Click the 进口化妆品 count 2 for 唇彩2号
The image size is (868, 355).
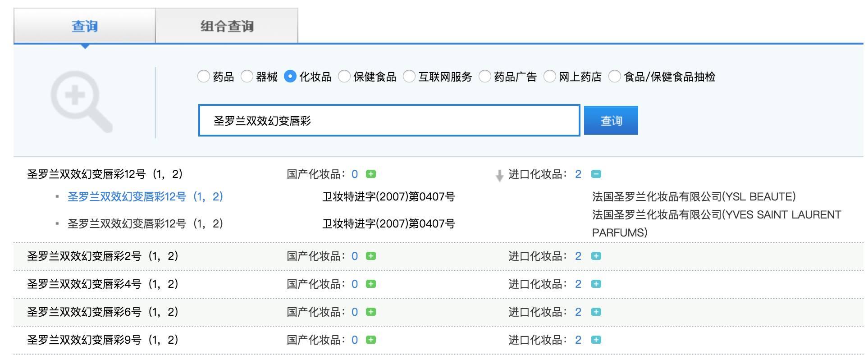[x=578, y=256]
